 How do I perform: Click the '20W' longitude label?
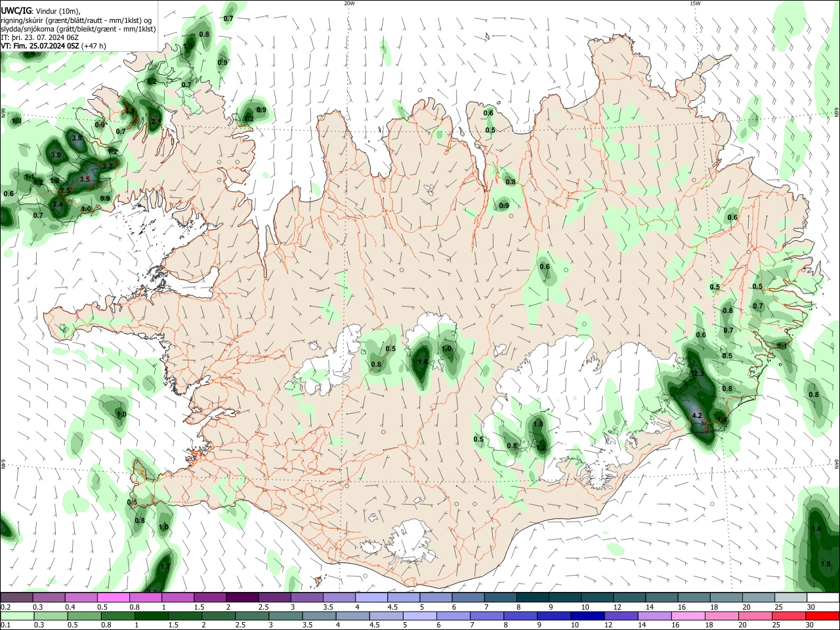[x=349, y=3]
